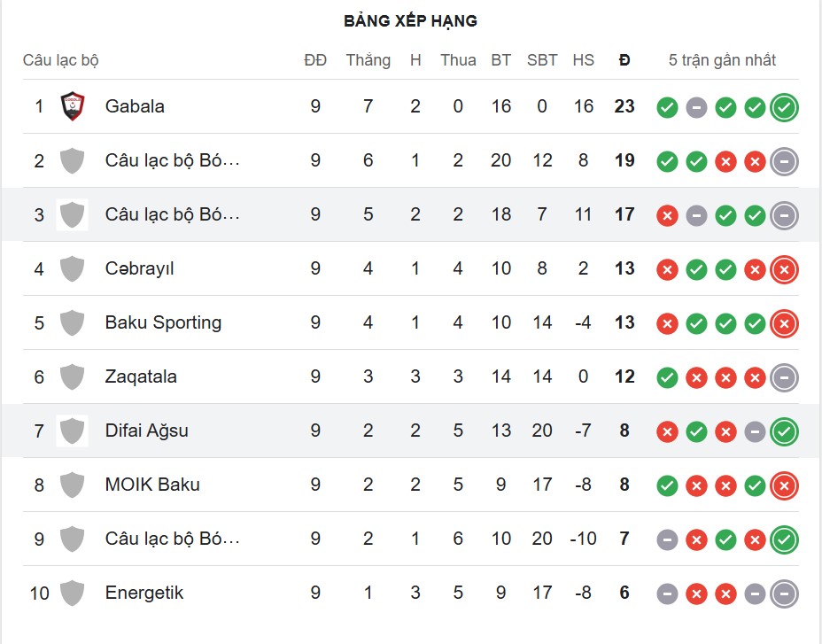This screenshot has height=644, width=822.
Task: Click Baku Sporting shield placeholder logo
Action: [72, 322]
